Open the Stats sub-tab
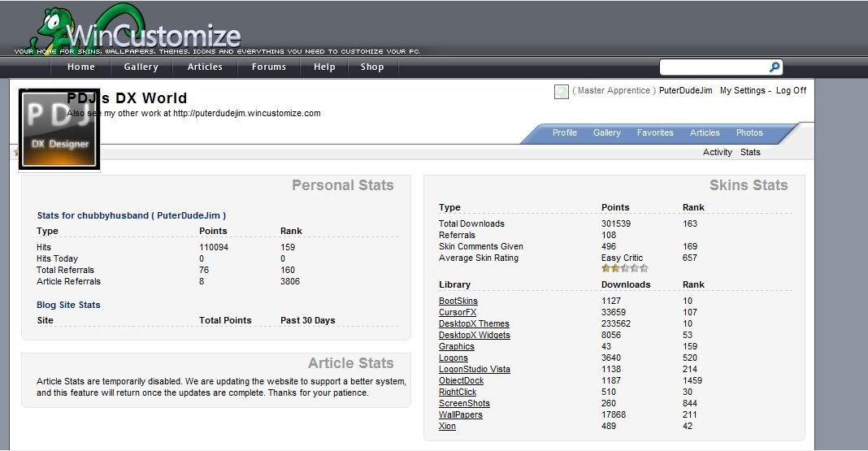The image size is (868, 451). tap(750, 152)
